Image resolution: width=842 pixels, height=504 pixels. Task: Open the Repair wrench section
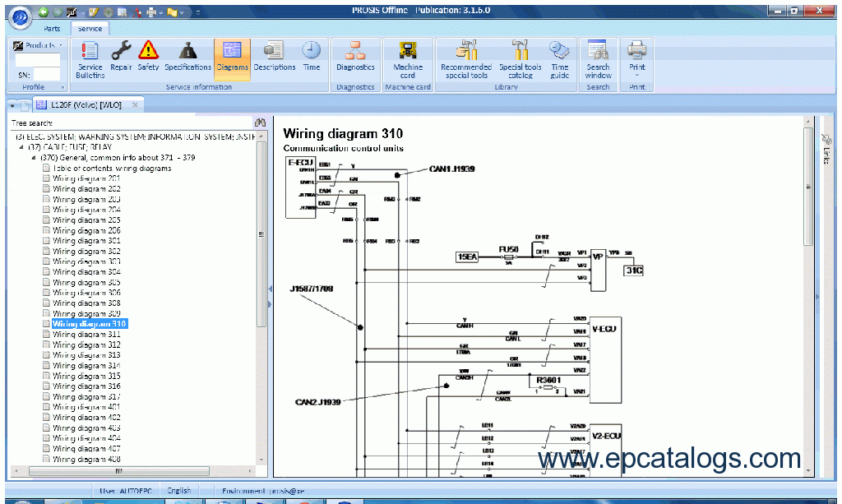point(121,56)
